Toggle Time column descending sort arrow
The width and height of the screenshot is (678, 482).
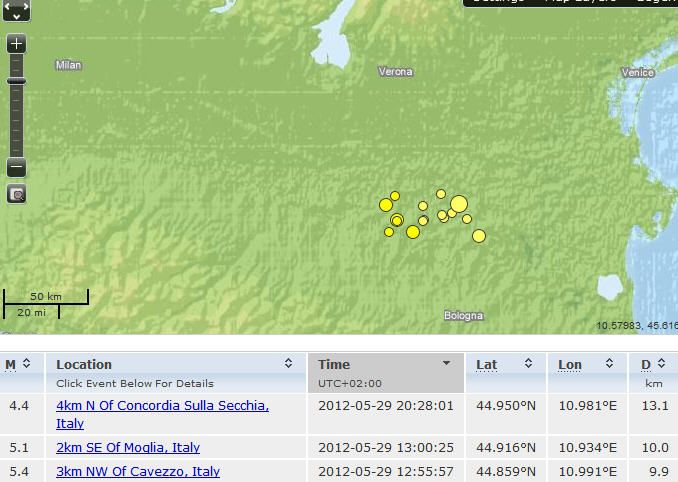click(447, 363)
